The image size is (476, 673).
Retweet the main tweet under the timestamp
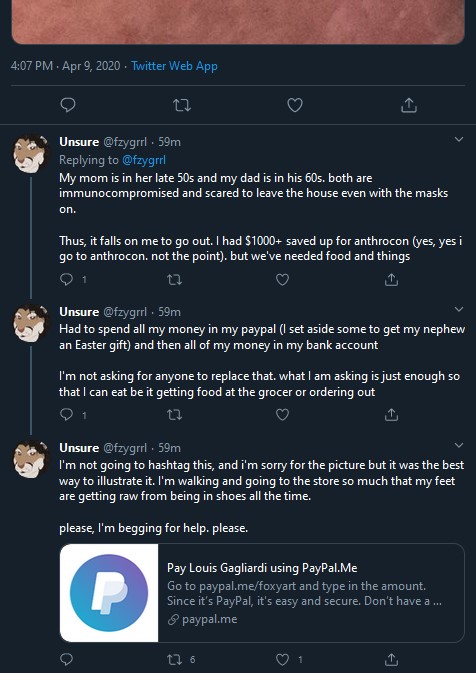click(182, 105)
